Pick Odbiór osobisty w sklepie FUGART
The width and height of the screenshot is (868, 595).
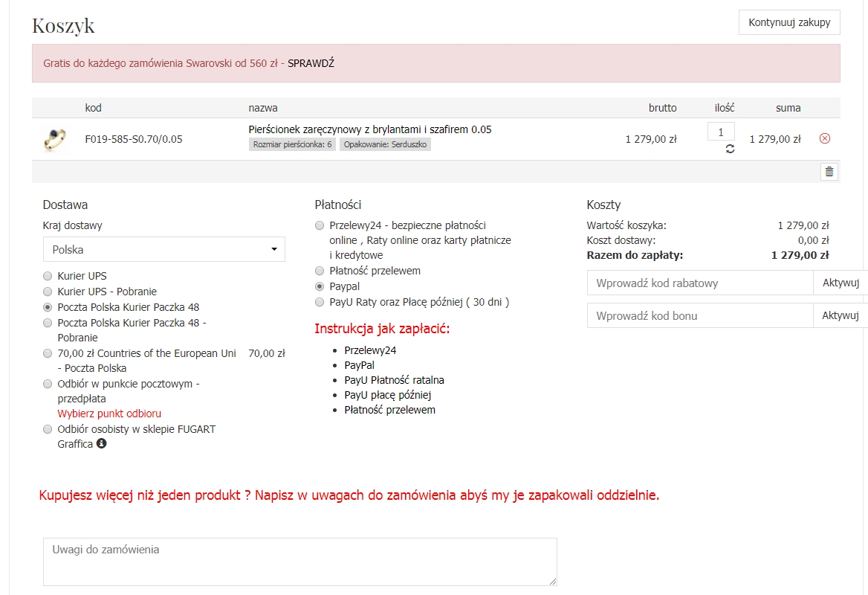coord(48,429)
